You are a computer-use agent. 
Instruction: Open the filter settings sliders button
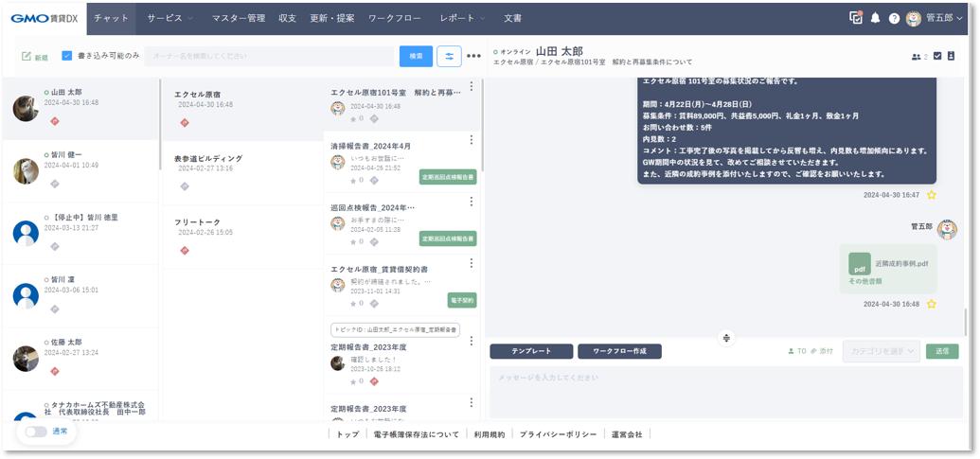(450, 56)
